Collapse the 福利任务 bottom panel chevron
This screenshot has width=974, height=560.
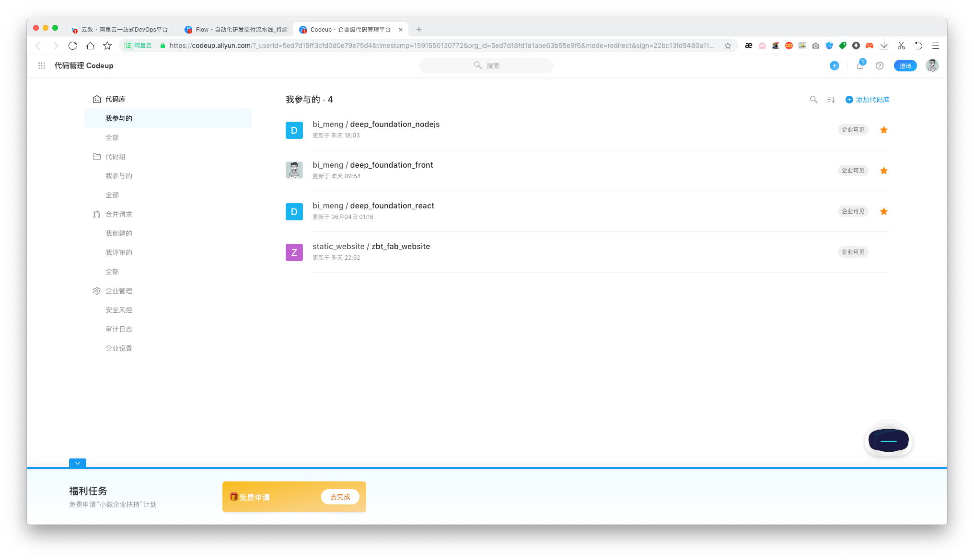[78, 463]
